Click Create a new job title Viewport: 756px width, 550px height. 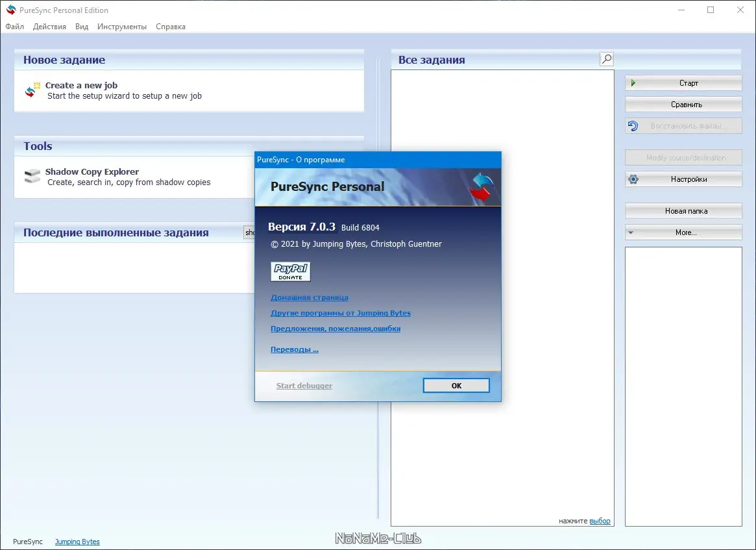[82, 86]
